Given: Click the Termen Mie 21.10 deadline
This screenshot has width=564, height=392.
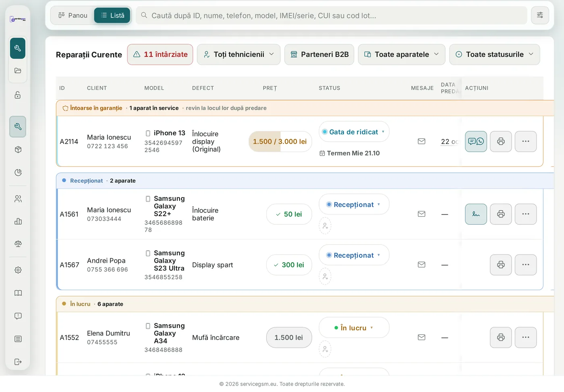Looking at the screenshot, I should point(350,153).
